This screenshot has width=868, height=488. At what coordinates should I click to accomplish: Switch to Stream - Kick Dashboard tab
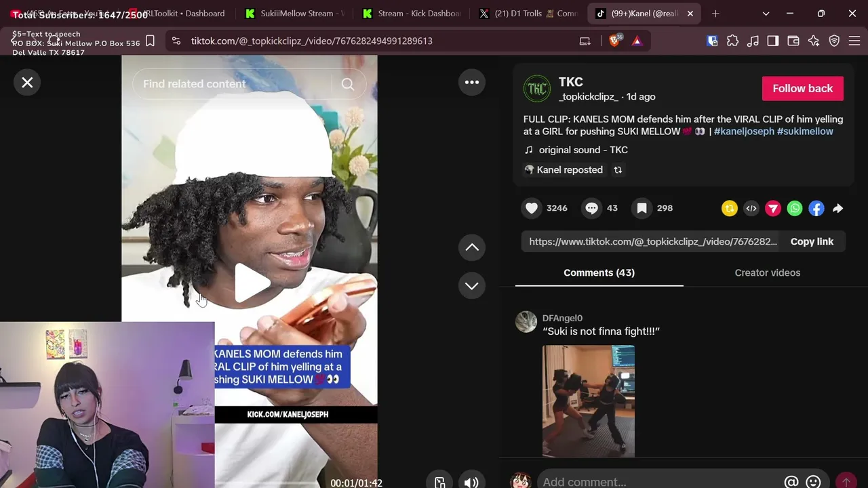point(412,14)
